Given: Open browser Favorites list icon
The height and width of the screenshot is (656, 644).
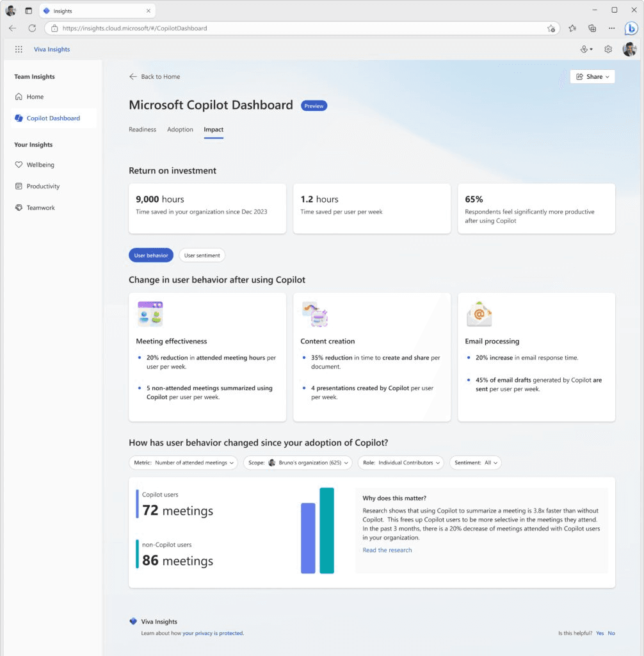Looking at the screenshot, I should [x=572, y=28].
